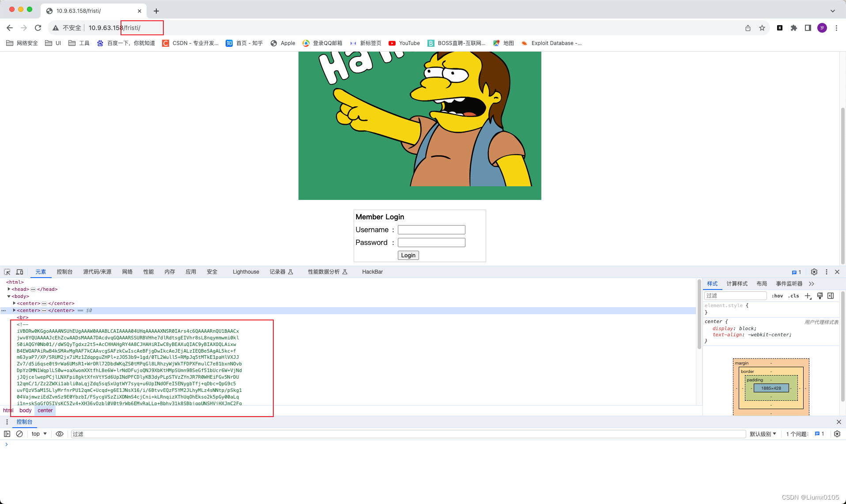Open the 默认级别 log level dropdown

click(763, 434)
